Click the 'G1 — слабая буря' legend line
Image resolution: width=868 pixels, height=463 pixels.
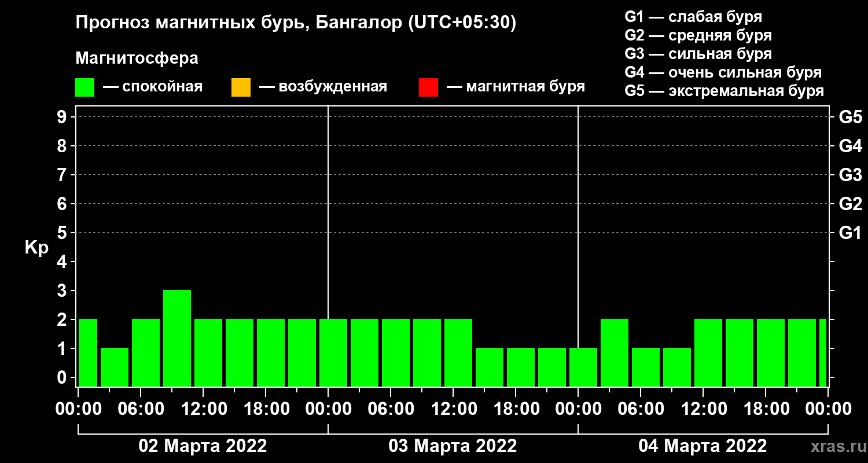(x=693, y=17)
